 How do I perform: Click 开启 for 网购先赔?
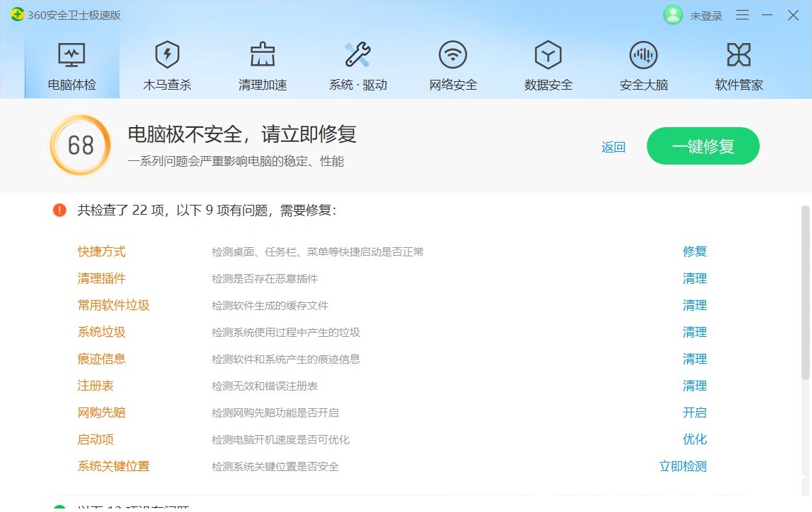pos(695,413)
